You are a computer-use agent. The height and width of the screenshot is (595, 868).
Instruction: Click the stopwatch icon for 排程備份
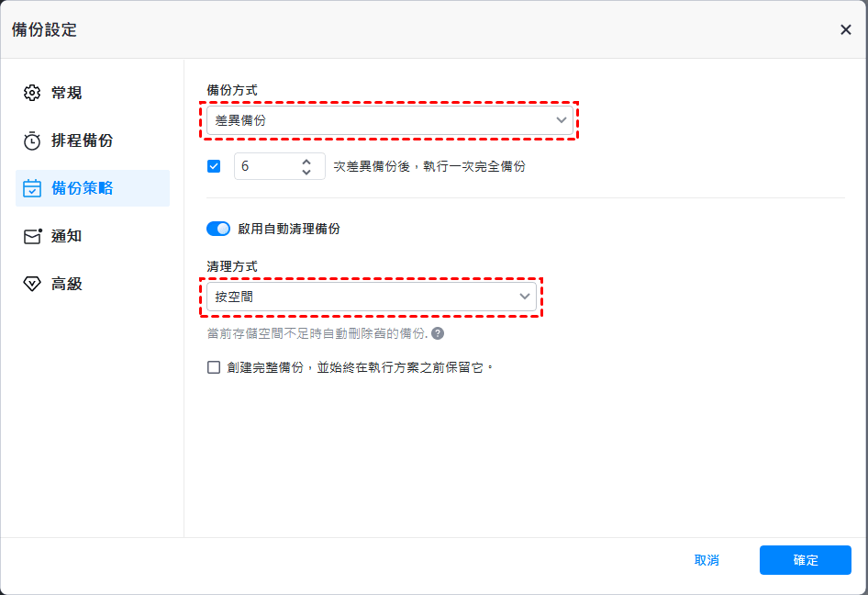32,140
